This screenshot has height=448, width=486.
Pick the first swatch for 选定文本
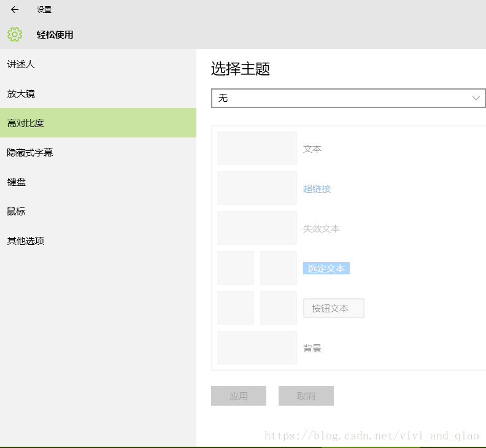236,268
